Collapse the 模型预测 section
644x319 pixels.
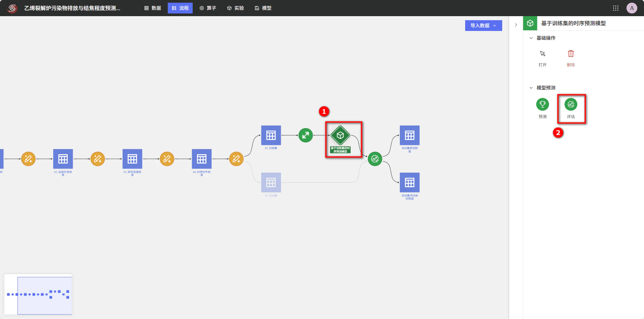point(531,88)
